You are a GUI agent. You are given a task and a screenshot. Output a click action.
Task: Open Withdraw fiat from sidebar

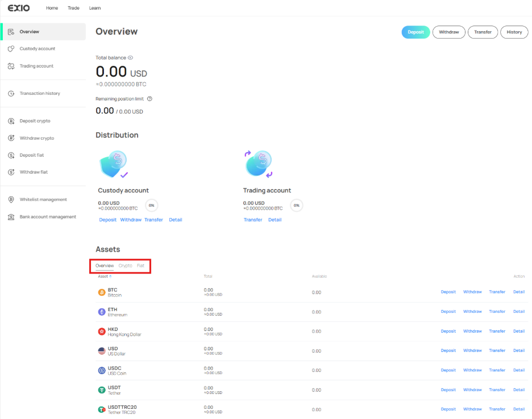34,172
